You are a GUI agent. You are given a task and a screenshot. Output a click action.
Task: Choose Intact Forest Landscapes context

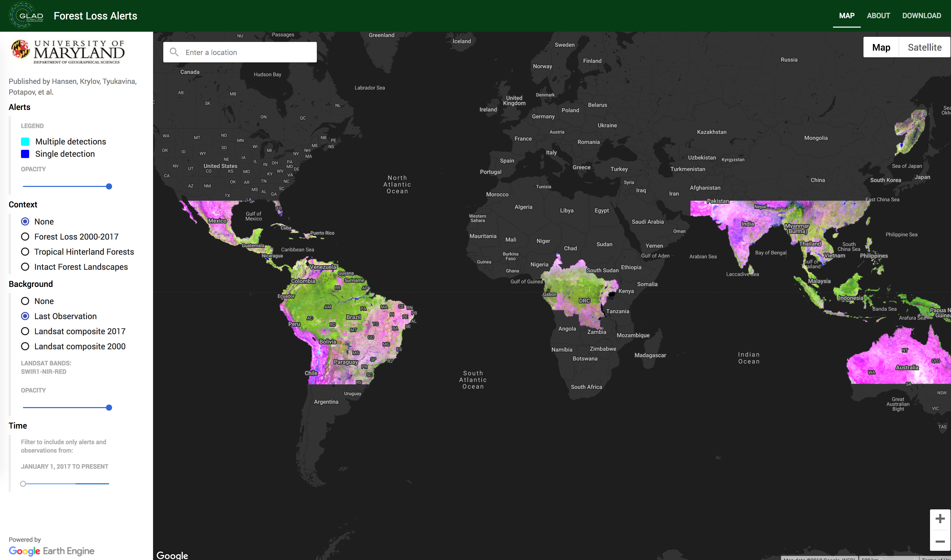pos(25,267)
